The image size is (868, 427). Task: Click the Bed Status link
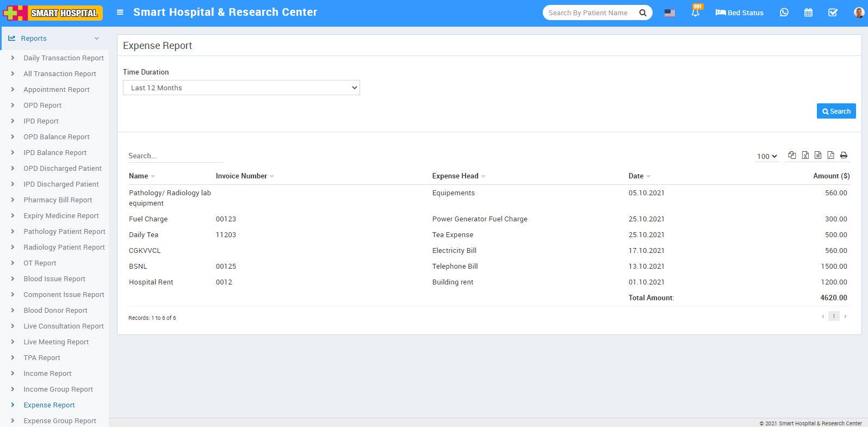pos(739,13)
